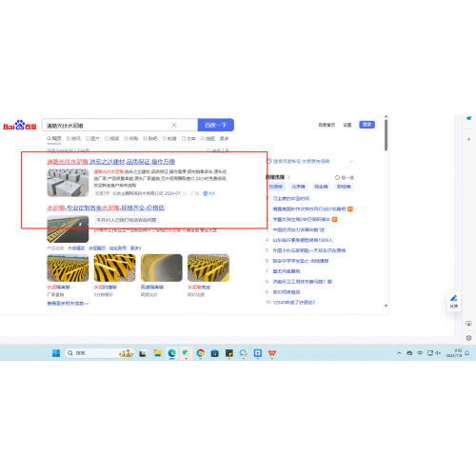
Task: Toggle the volume icon in the system tray
Action: coord(438,353)
